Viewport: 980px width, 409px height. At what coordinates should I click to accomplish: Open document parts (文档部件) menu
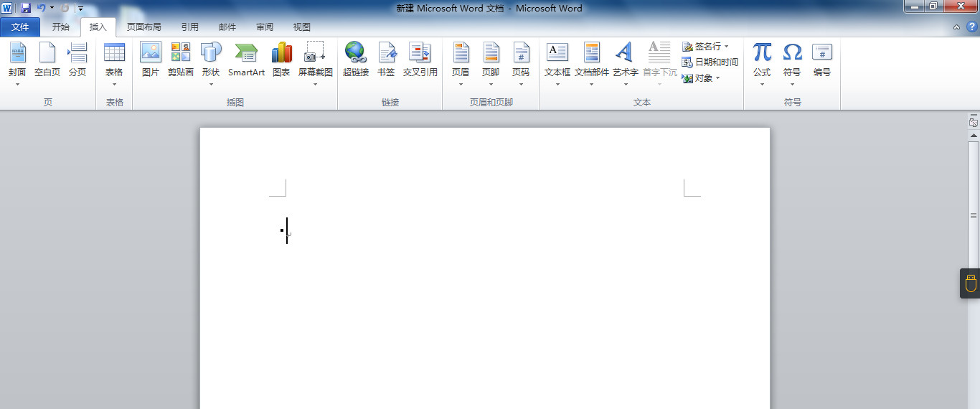pyautogui.click(x=592, y=63)
